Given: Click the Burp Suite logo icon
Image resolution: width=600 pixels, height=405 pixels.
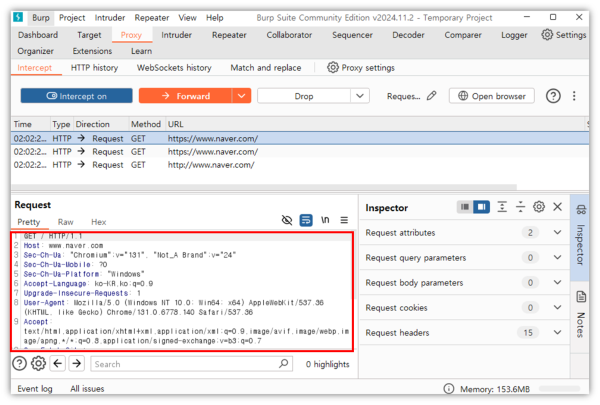Looking at the screenshot, I should tap(18, 17).
